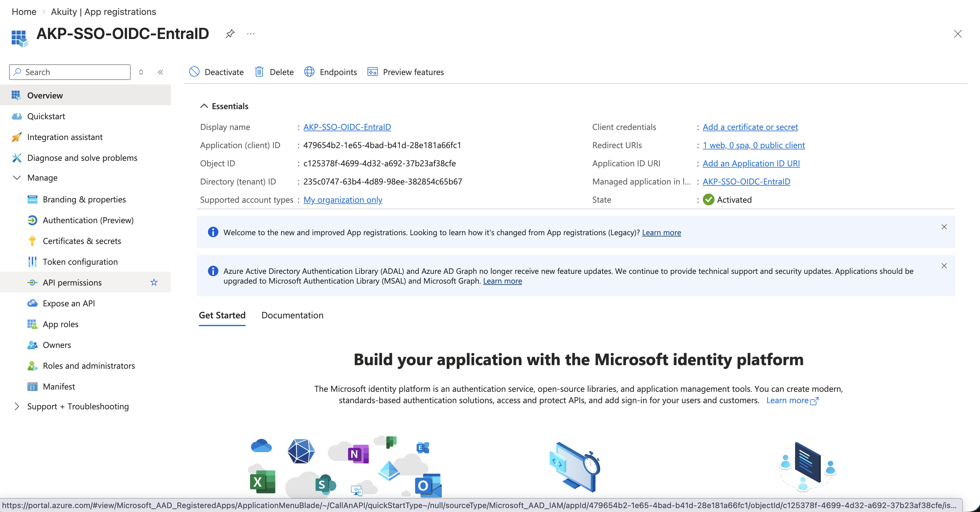Click the Object ID value c125378f
980x512 pixels.
(x=379, y=163)
